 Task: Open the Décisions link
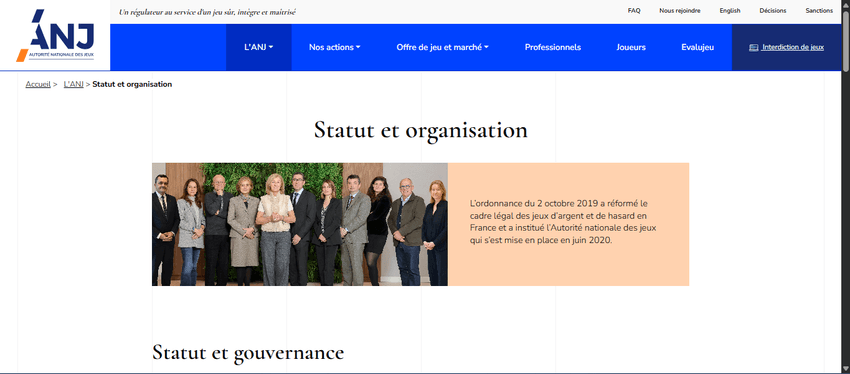coord(772,11)
